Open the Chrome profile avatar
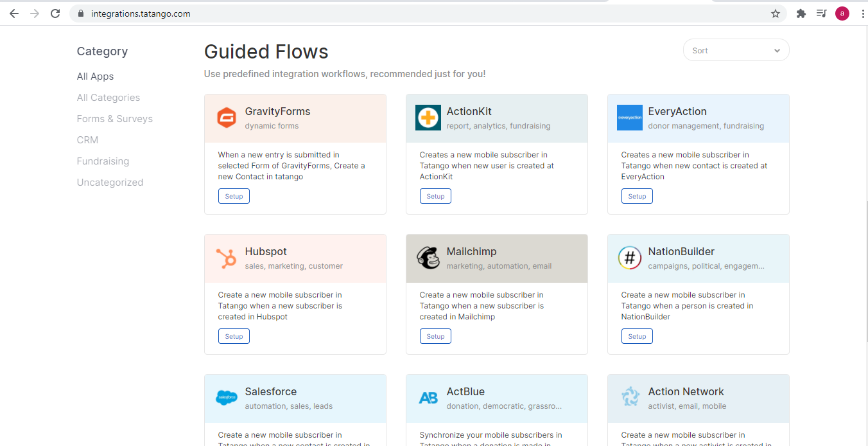 pyautogui.click(x=842, y=13)
